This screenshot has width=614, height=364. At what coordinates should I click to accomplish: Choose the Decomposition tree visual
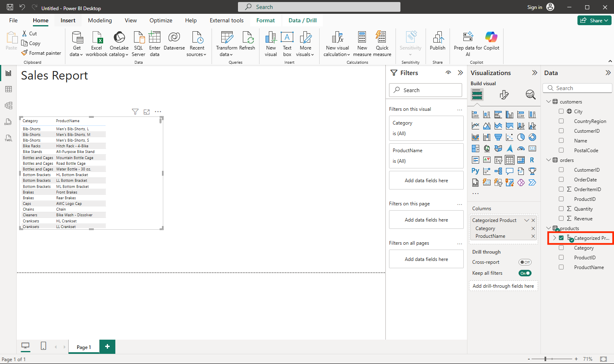498,171
